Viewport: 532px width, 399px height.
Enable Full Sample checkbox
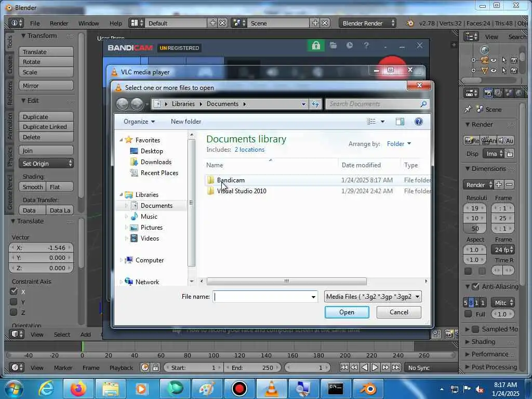[468, 314]
